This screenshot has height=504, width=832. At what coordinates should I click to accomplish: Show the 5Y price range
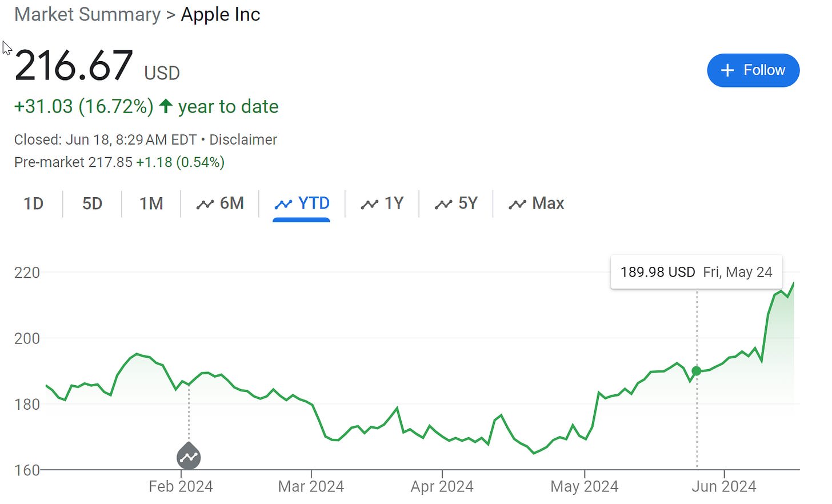456,203
